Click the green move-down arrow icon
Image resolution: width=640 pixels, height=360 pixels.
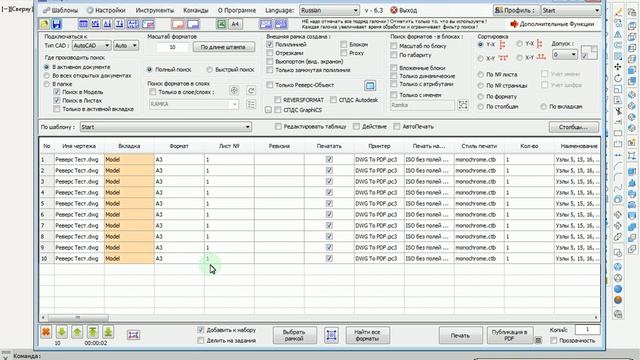tap(61, 332)
